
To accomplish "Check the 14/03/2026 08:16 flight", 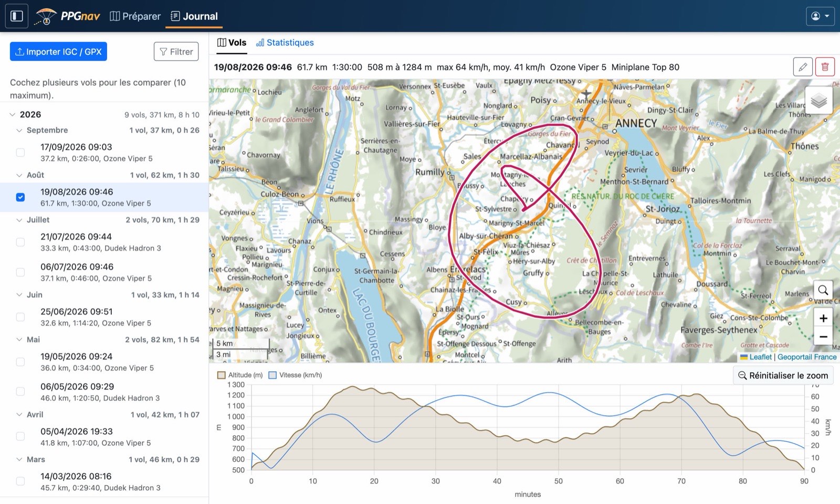I will coord(20,481).
